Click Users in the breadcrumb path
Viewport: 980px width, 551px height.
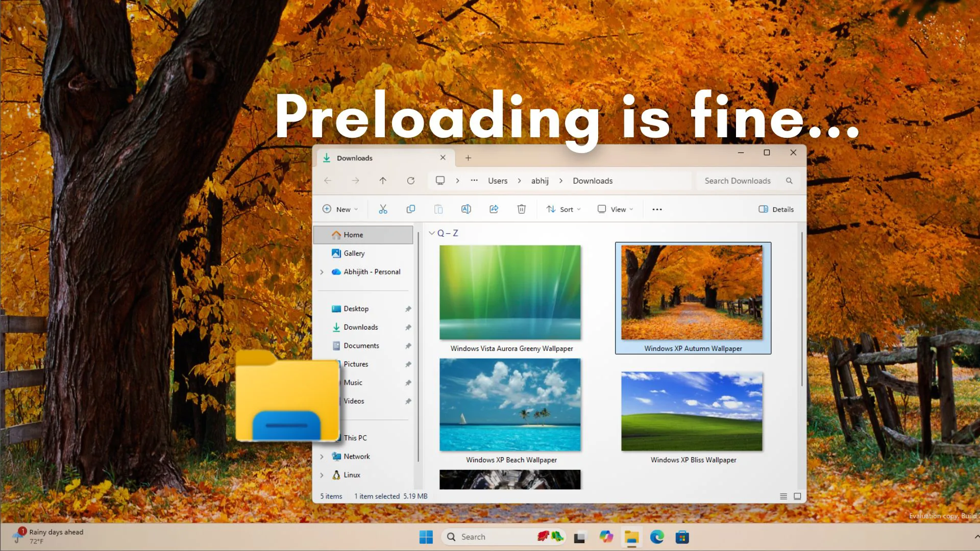(x=498, y=181)
